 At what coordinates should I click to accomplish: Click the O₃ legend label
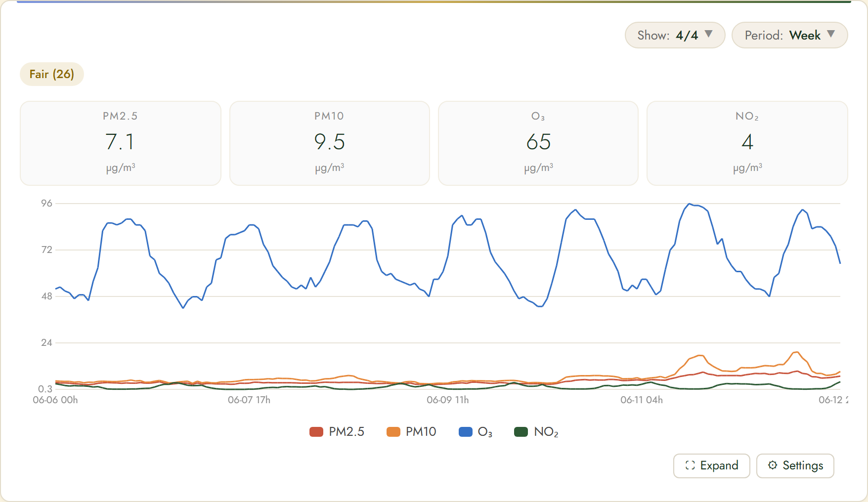point(485,432)
